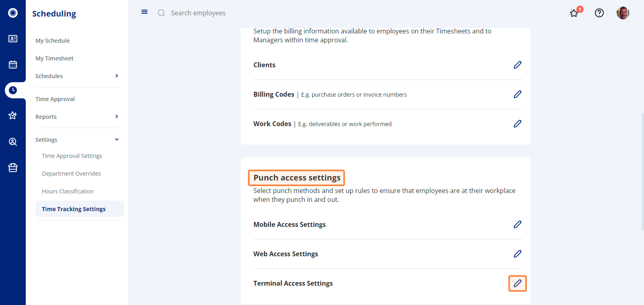Open the calendar icon in left rail

tap(13, 64)
